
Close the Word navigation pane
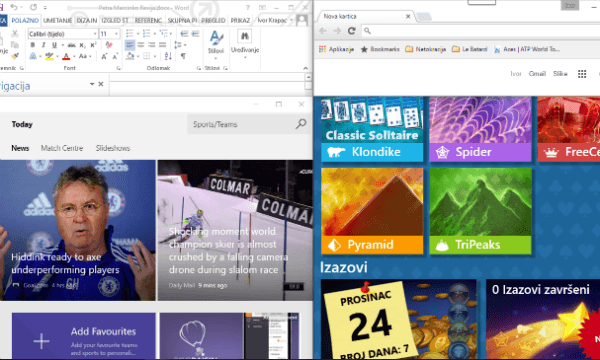(x=101, y=84)
